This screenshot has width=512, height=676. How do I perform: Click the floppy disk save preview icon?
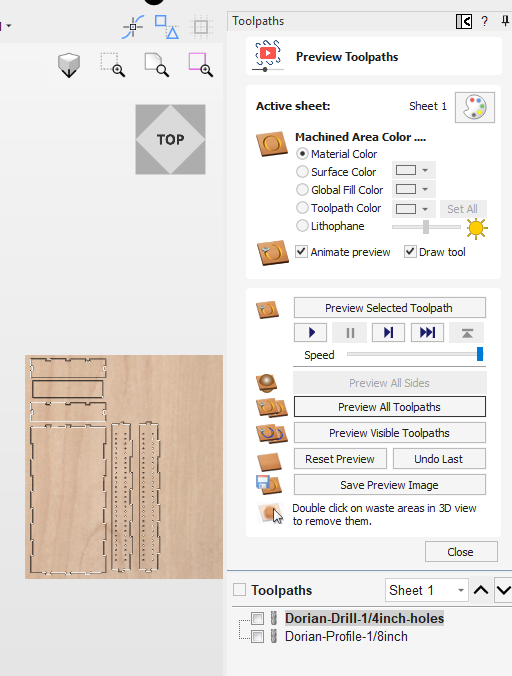pyautogui.click(x=268, y=485)
